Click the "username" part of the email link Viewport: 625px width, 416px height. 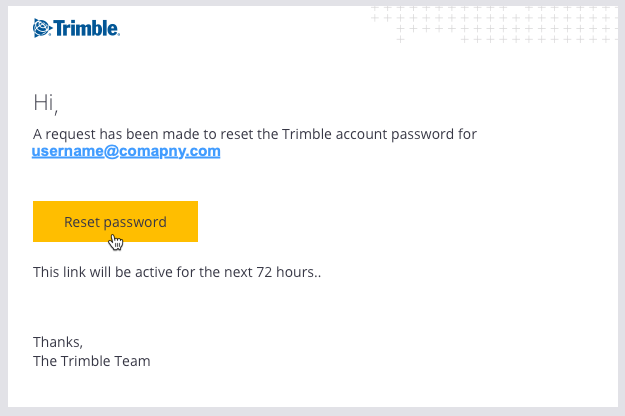coord(68,151)
